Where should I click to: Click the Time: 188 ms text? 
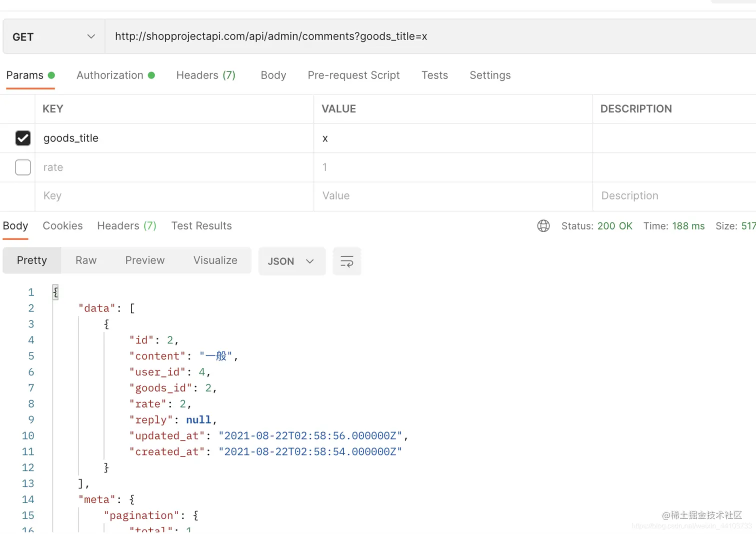[x=674, y=226]
